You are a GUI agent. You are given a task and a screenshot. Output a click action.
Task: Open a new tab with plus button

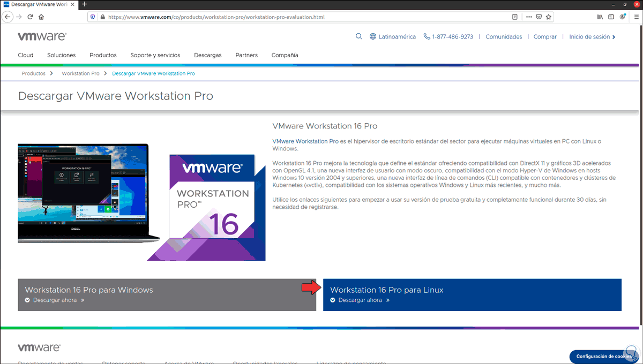tap(84, 4)
